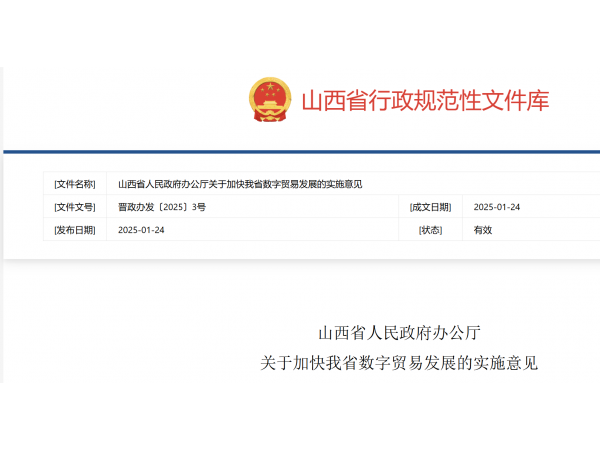Select the [成文日期] label cell

click(x=431, y=207)
